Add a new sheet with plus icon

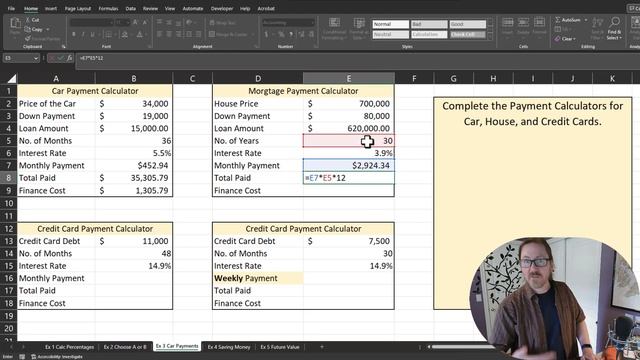pyautogui.click(x=322, y=347)
